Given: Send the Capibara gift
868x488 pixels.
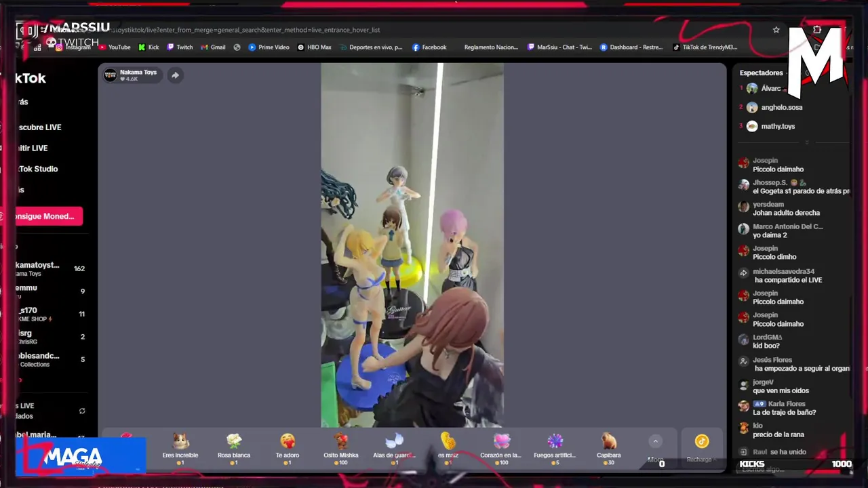Looking at the screenshot, I should point(608,449).
